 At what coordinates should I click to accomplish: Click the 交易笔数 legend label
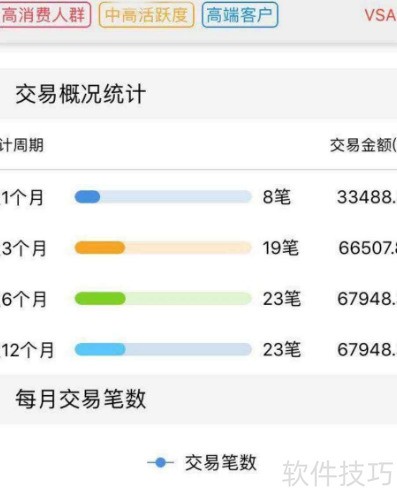[221, 463]
